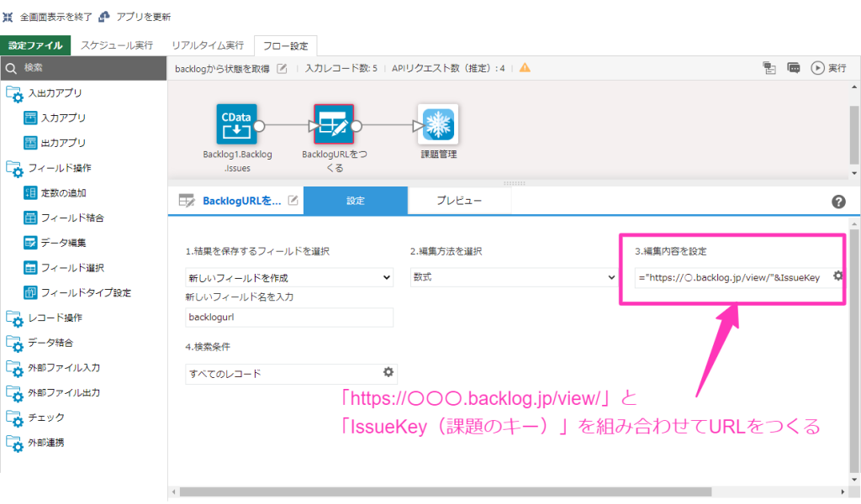This screenshot has height=504, width=861.
Task: Click the edit pencil next to BacklogURLを...
Action: tap(293, 201)
